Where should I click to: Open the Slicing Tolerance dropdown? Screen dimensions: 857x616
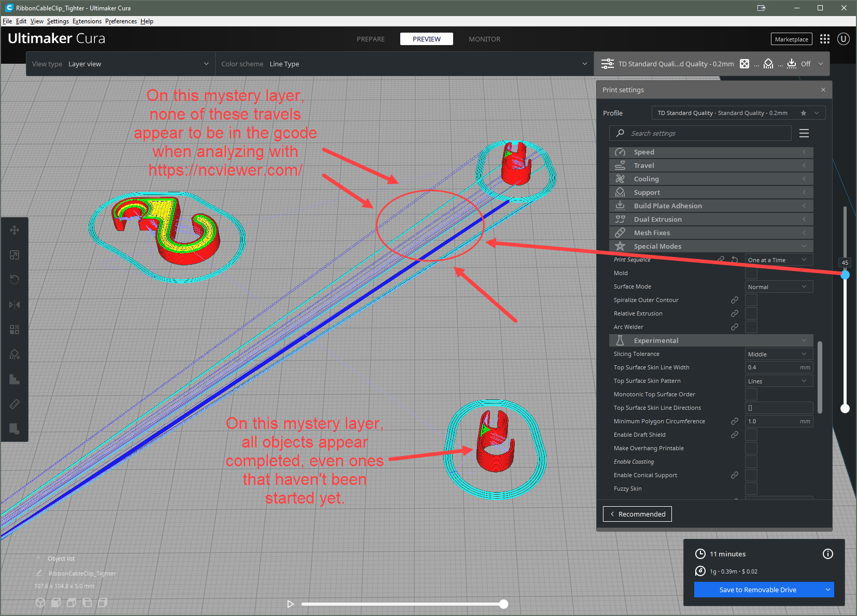click(x=779, y=354)
